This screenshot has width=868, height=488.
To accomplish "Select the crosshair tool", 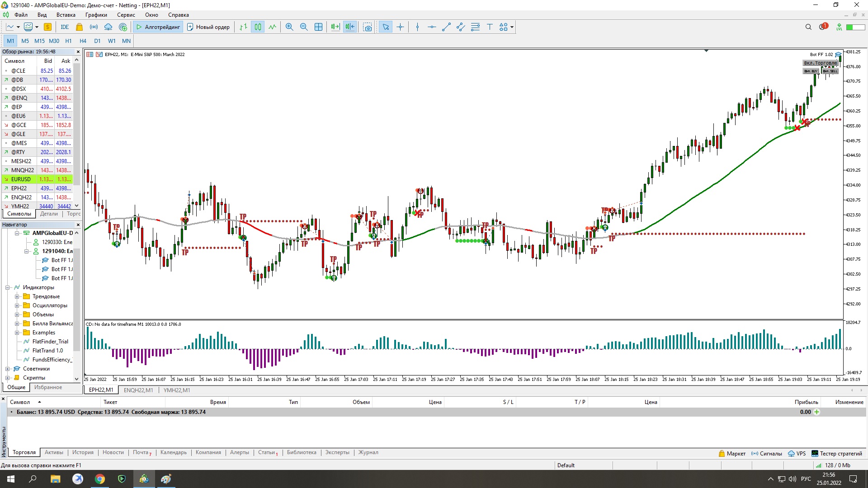I will [x=400, y=27].
